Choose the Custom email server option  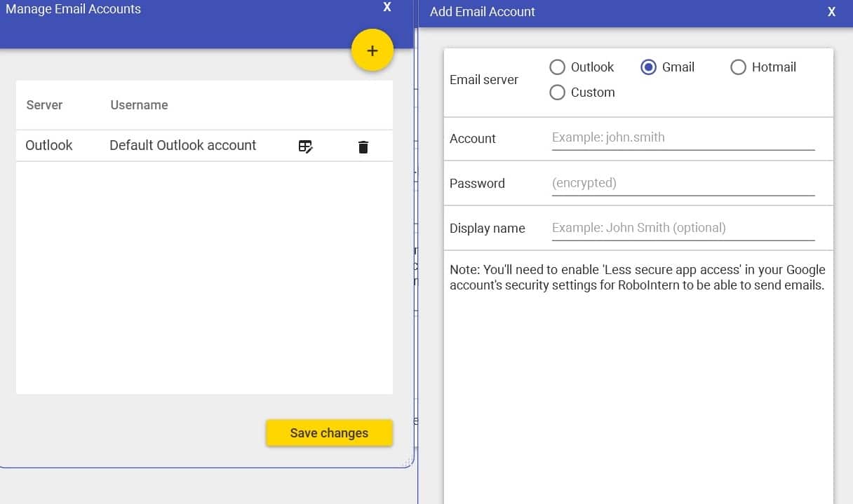point(558,93)
